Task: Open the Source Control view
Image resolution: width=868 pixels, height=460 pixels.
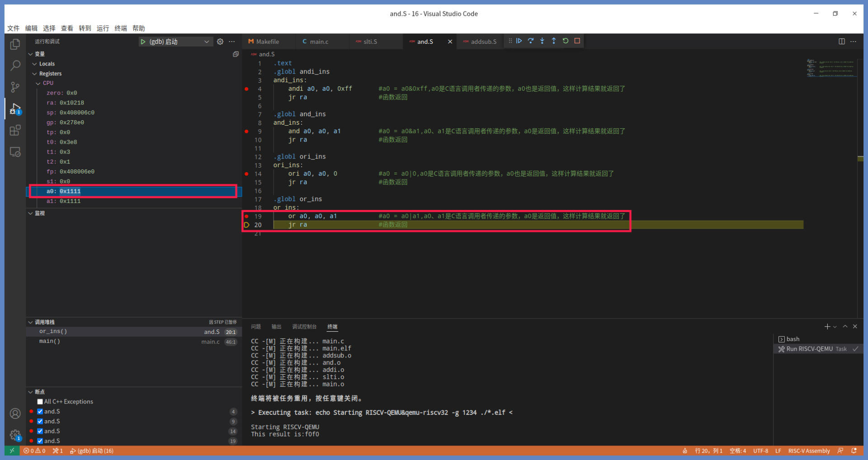Action: coord(15,87)
